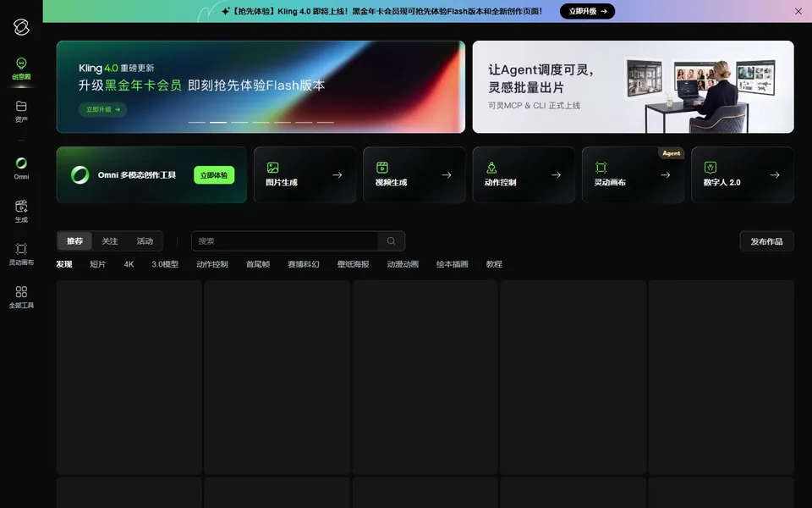
Task: Click the Omni ring logo in the Omni card
Action: 80,175
